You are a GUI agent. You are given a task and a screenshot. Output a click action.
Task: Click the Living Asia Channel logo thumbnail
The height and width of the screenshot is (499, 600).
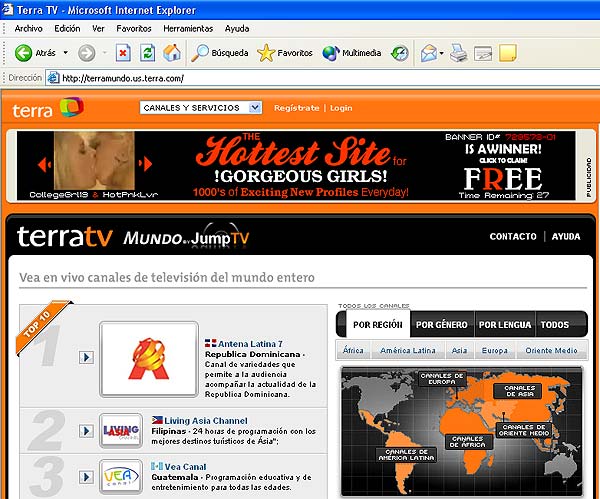[x=121, y=430]
